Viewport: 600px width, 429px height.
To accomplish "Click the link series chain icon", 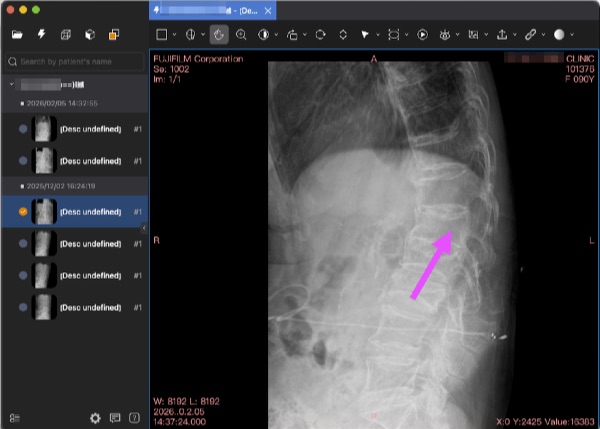I will 530,34.
